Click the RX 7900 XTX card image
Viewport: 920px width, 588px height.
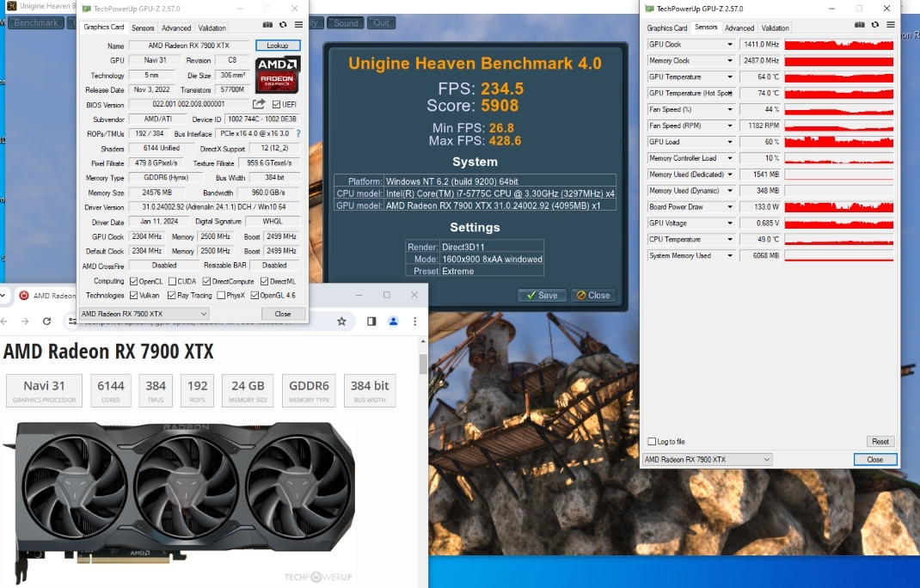pos(179,504)
